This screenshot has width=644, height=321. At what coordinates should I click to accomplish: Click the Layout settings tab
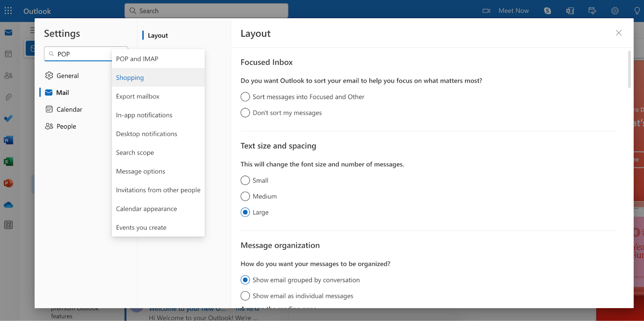coord(158,35)
